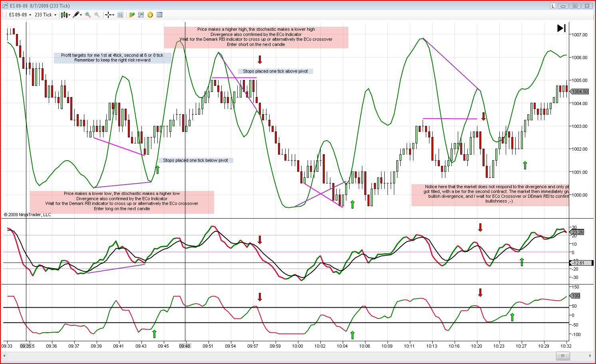The image size is (596, 364).
Task: Open the indicators chart icon in the toolbar
Action: point(141,15)
